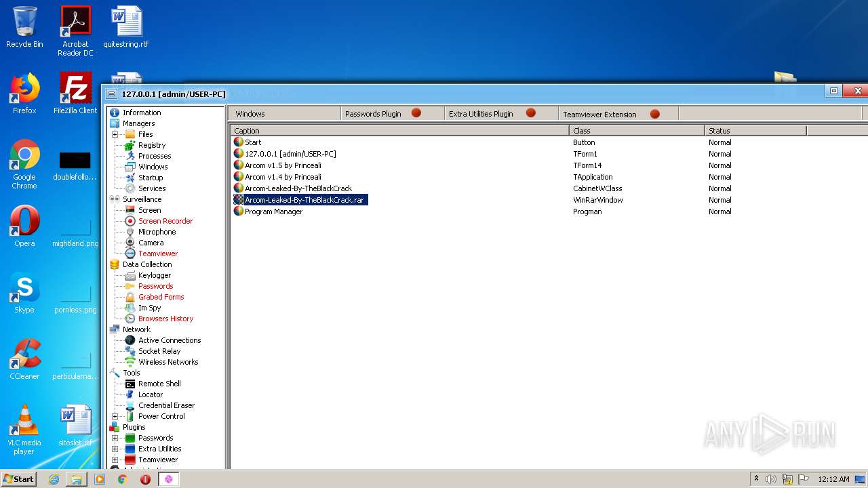Open the Grabed Forms lock icon
The width and height of the screenshot is (868, 488).
click(130, 297)
